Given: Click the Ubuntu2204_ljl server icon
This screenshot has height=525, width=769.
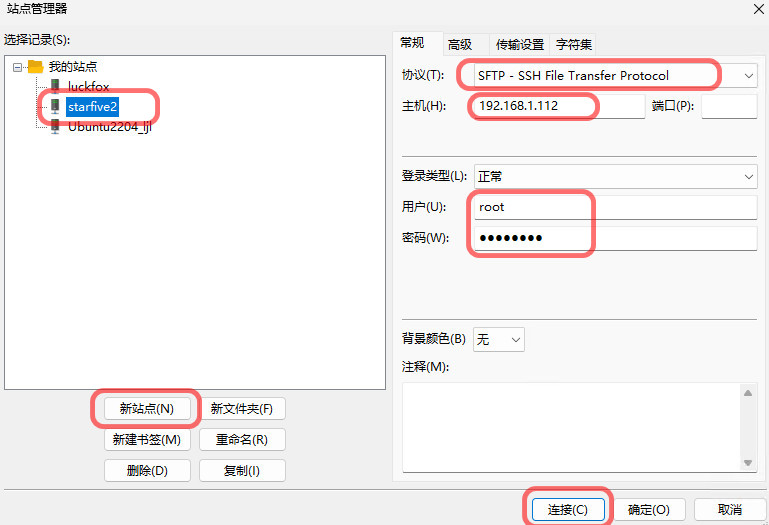Looking at the screenshot, I should (x=55, y=127).
